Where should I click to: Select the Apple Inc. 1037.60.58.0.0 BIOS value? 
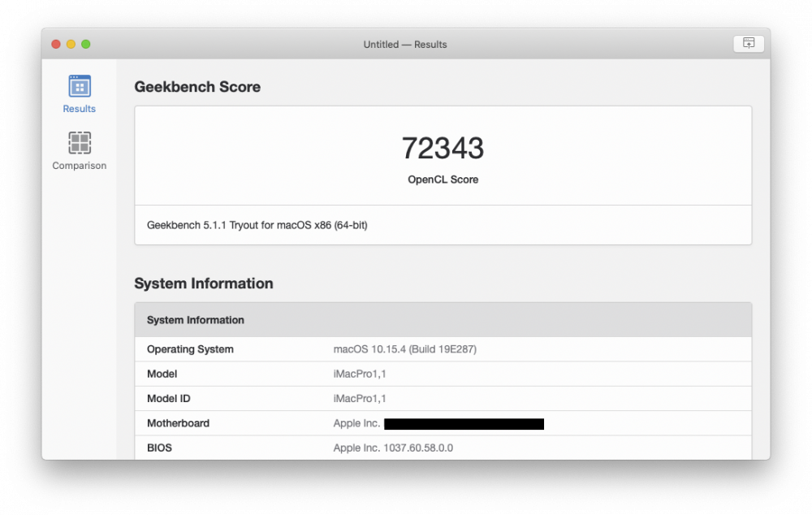tap(393, 448)
